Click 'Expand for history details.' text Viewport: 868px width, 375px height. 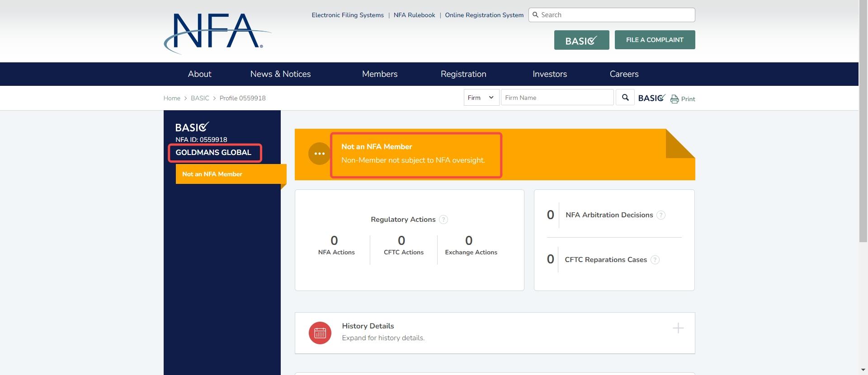[383, 338]
